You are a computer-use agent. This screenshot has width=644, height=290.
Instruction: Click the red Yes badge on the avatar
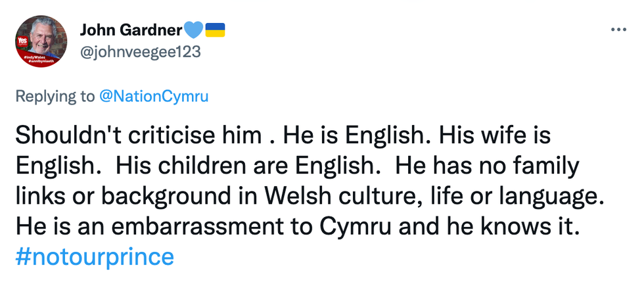tap(21, 43)
